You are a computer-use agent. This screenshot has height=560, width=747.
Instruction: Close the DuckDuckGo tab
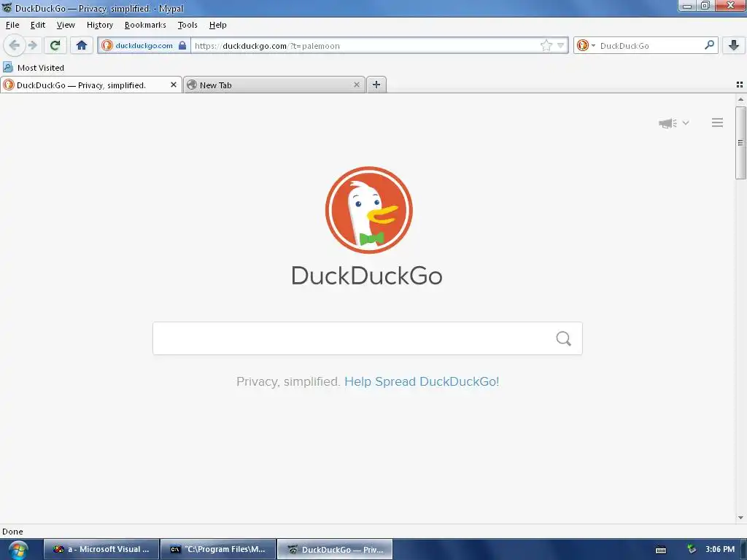coord(174,85)
